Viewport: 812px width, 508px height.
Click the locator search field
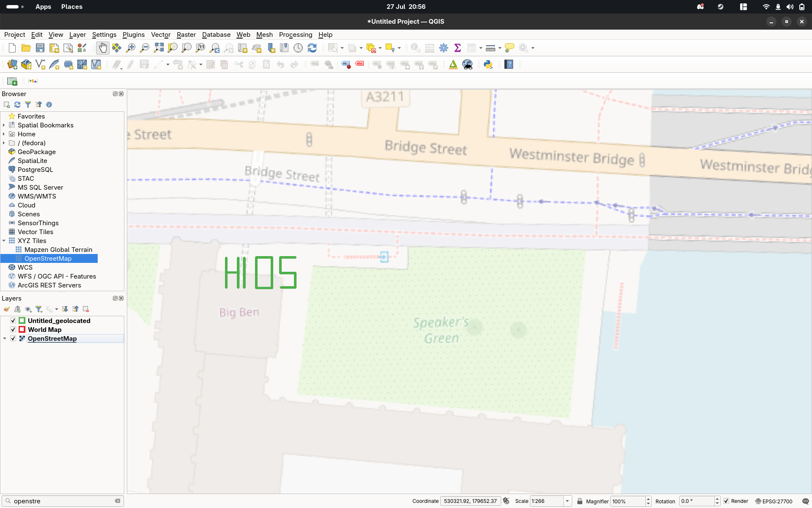[x=63, y=501]
